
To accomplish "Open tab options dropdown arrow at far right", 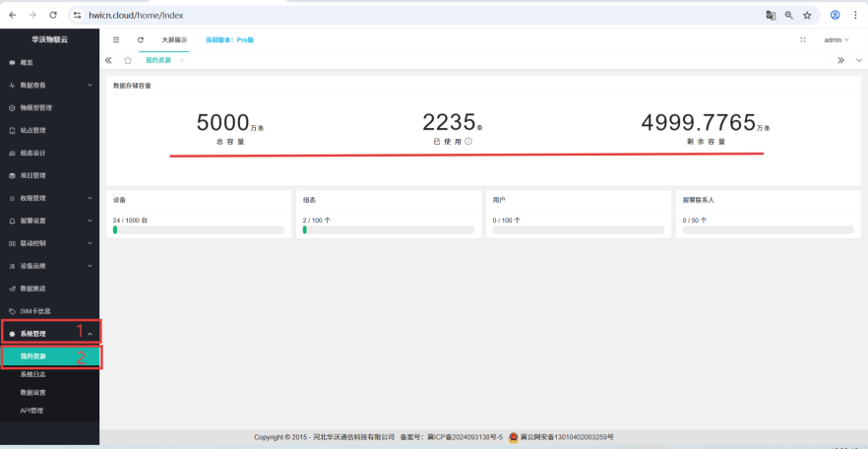I will pyautogui.click(x=856, y=60).
